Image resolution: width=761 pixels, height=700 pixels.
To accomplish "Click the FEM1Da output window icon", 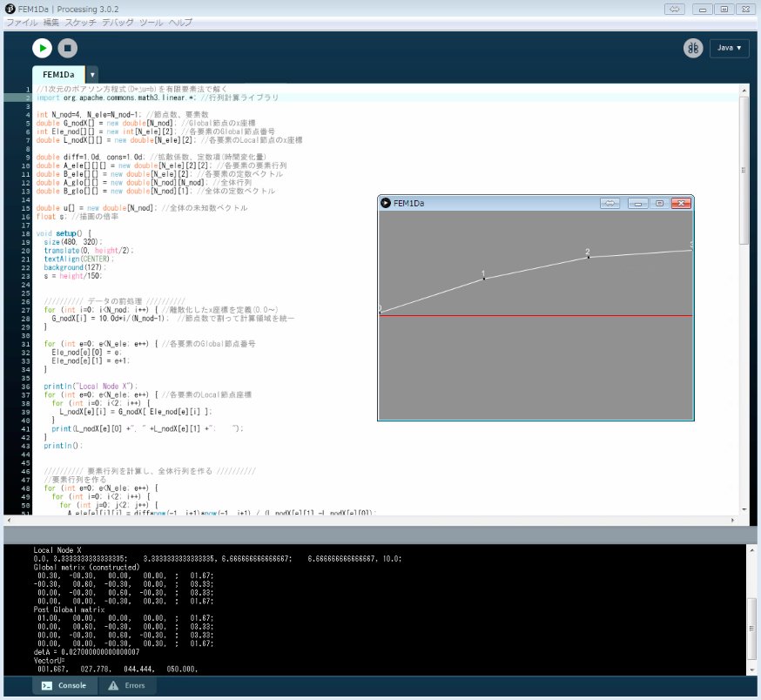I will tap(386, 203).
